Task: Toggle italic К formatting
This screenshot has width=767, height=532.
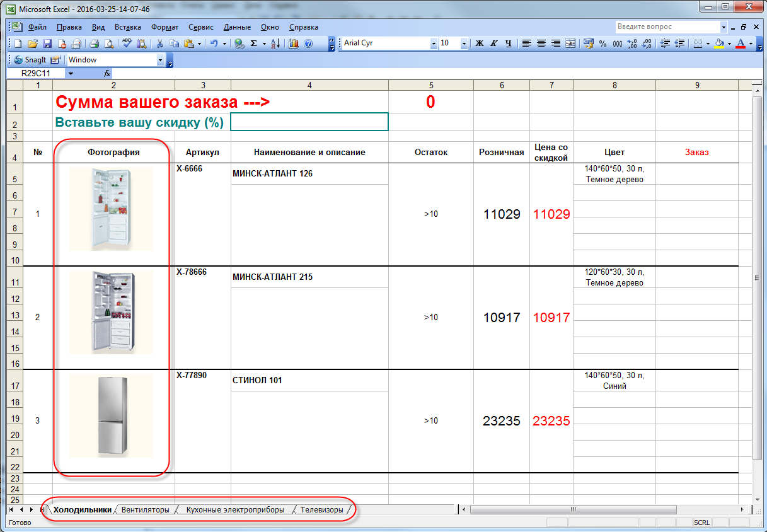Action: (x=493, y=43)
